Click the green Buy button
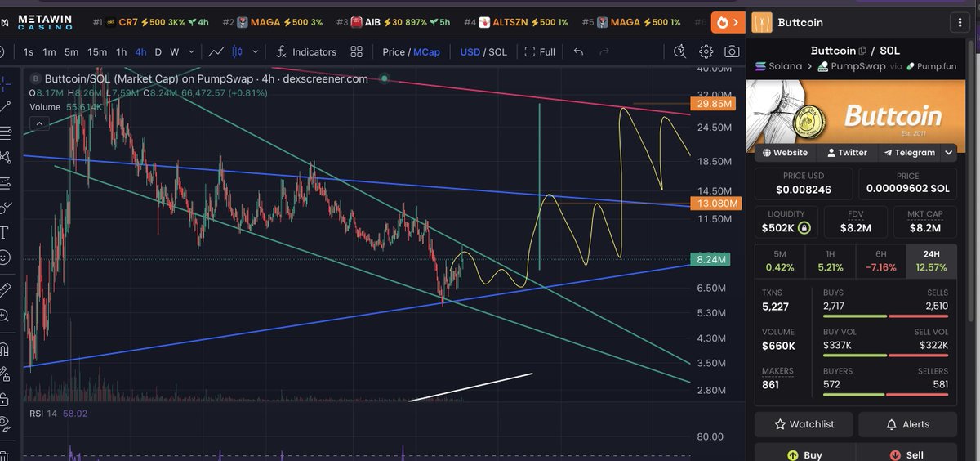The height and width of the screenshot is (461, 980). 804,454
